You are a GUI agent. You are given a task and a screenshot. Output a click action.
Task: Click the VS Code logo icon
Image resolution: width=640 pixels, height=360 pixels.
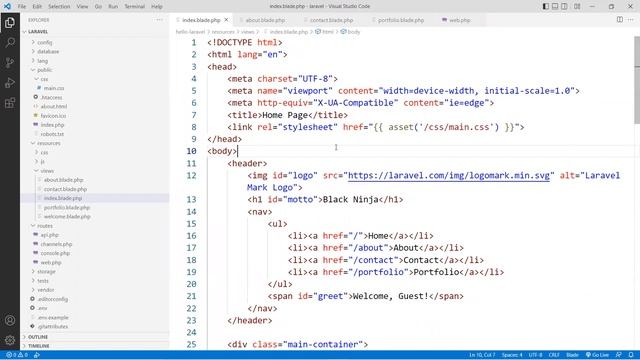click(7, 6)
